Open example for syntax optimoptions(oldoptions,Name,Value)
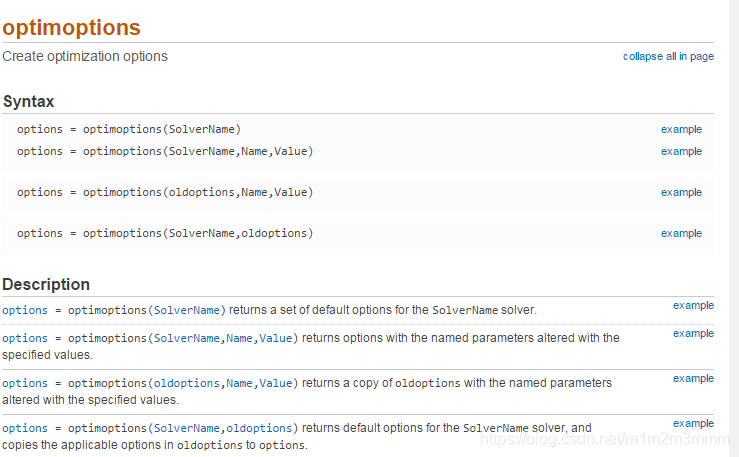 681,193
